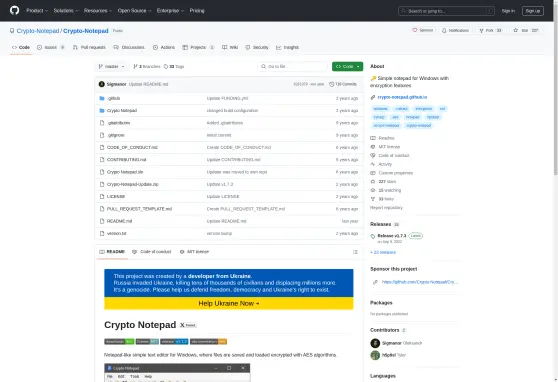Click the file icon beside version.txt
The image size is (558, 382).
[x=102, y=233]
